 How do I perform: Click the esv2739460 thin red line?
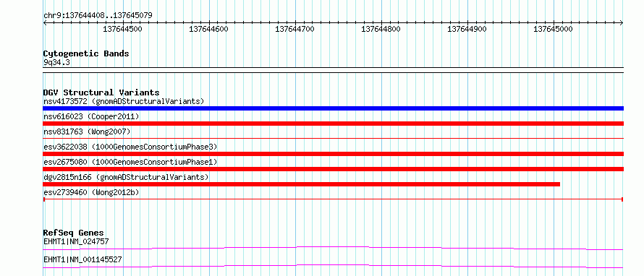pyautogui.click(x=333, y=199)
